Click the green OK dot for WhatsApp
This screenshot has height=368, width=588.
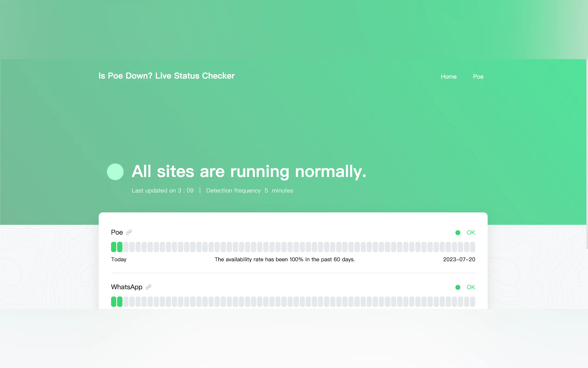[458, 287]
